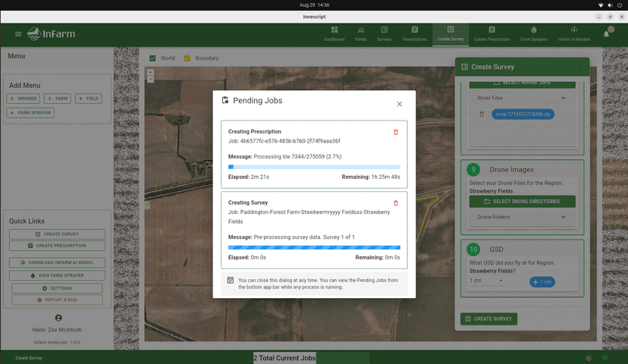Image resolution: width=628 pixels, height=364 pixels.
Task: Click the Report a Bug quick link
Action: [57, 300]
